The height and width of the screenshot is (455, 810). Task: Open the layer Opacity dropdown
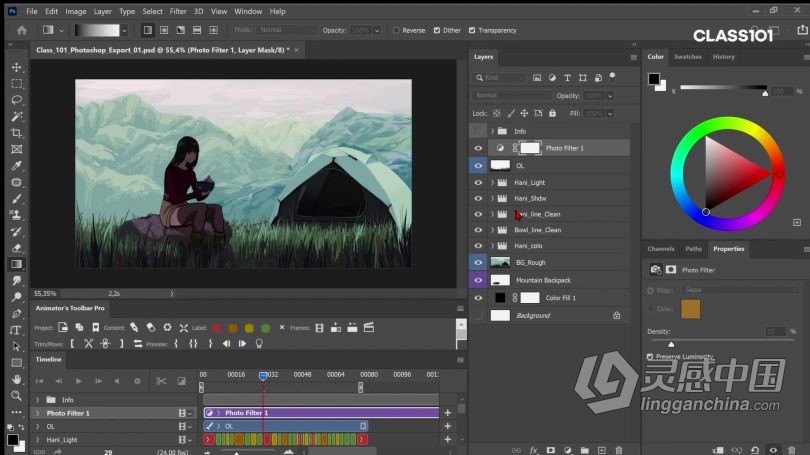tap(610, 96)
